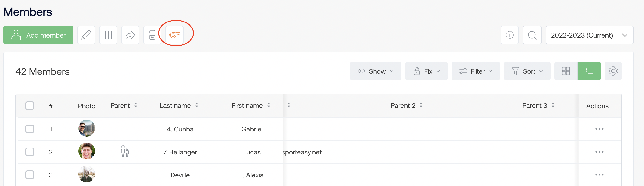
Task: Click the last name '7. Bellanger'
Action: coord(180,152)
